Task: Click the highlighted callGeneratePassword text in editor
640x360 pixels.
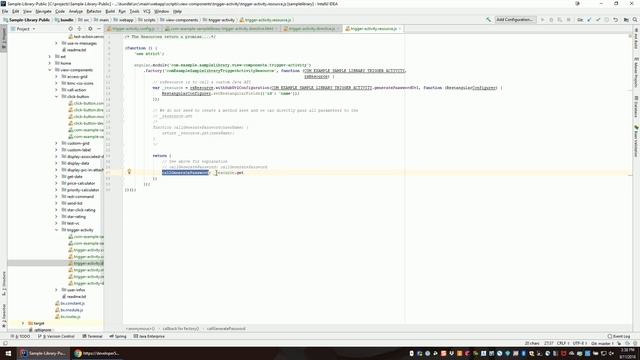Action: coord(185,173)
